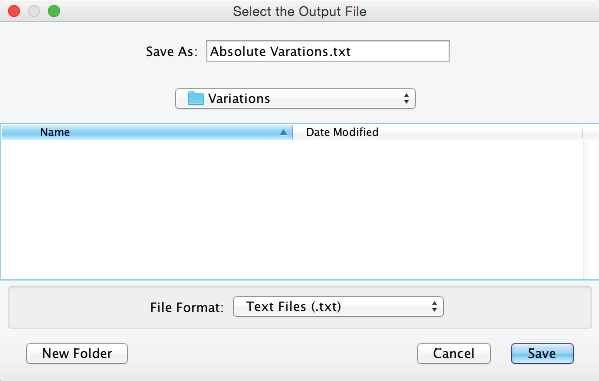The image size is (599, 381).
Task: Open the Variations folder dropdown
Action: (295, 99)
